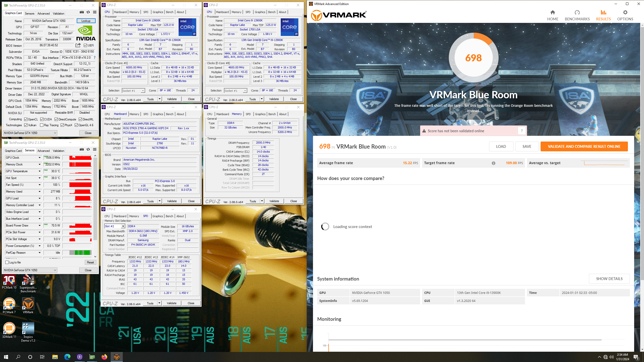Screen dimensions: 644x362
Task: Open GPU Clock sensor dropdown
Action: tap(39, 158)
